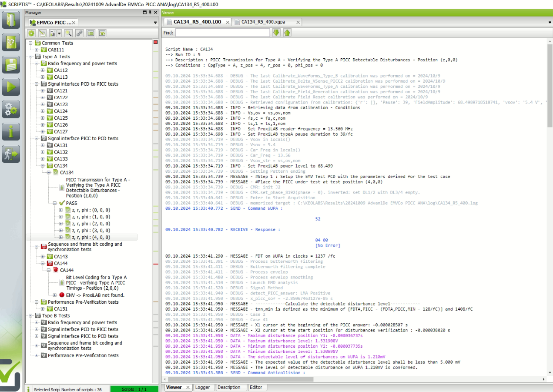
Task: Pin the Manager panel with pushpin
Action: tap(150, 13)
